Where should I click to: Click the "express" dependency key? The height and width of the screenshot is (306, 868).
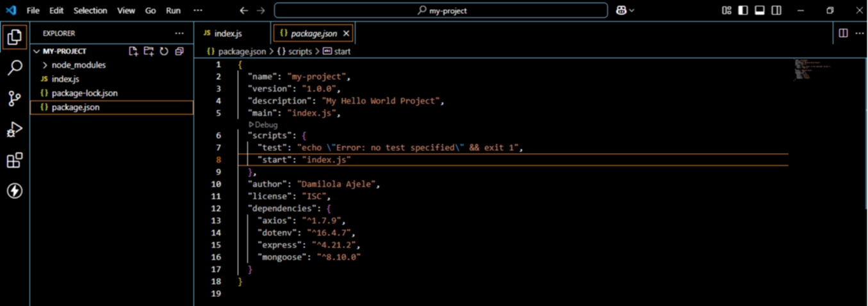pyautogui.click(x=280, y=245)
